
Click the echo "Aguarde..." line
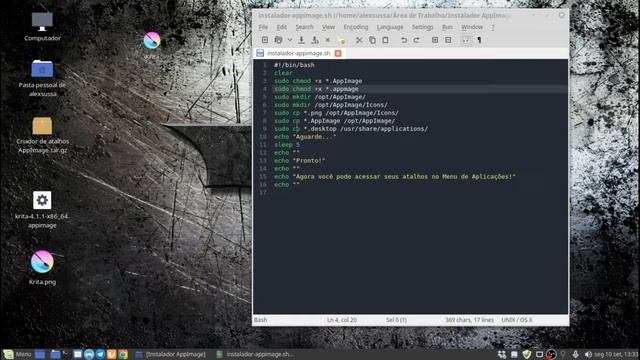pyautogui.click(x=305, y=137)
